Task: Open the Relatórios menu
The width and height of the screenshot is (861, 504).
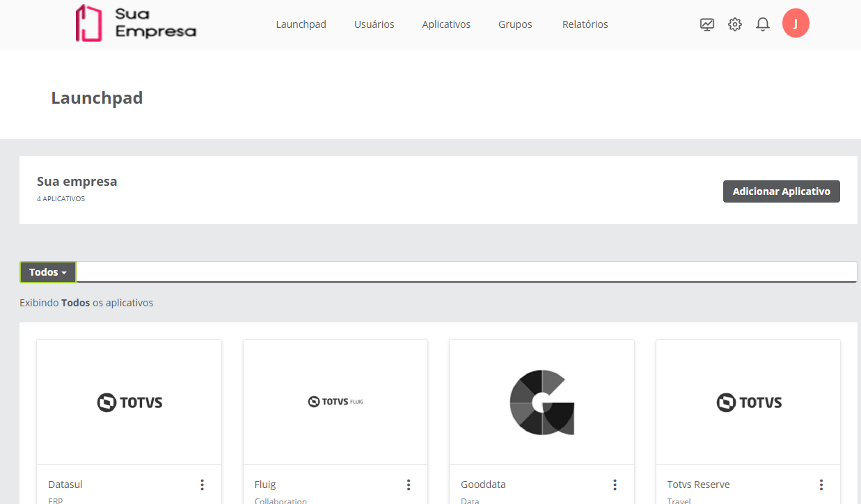Action: [x=585, y=24]
